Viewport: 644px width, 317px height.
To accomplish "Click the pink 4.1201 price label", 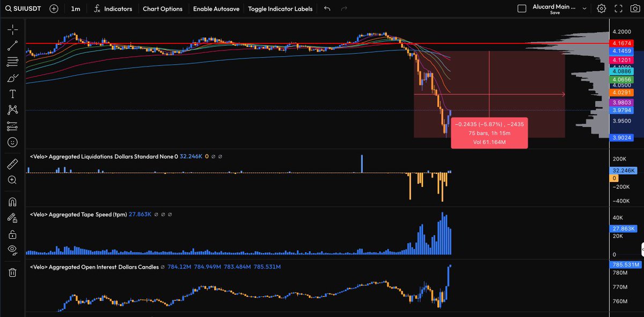I will click(621, 60).
